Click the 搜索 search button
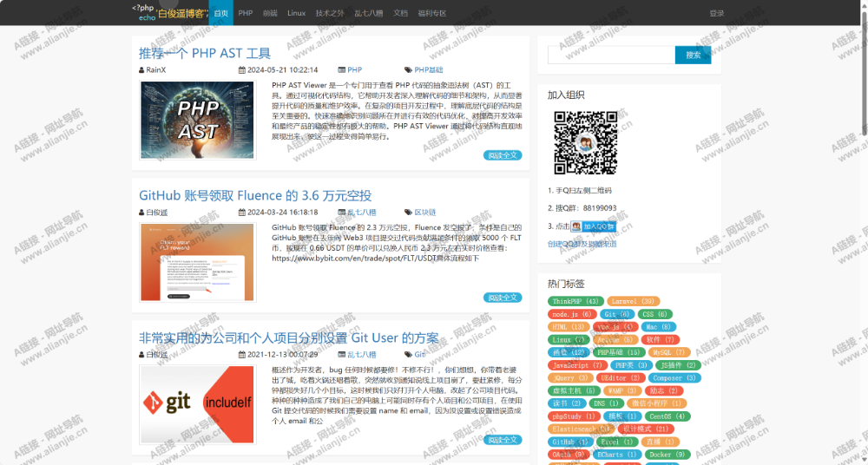The height and width of the screenshot is (465, 868). pos(693,55)
